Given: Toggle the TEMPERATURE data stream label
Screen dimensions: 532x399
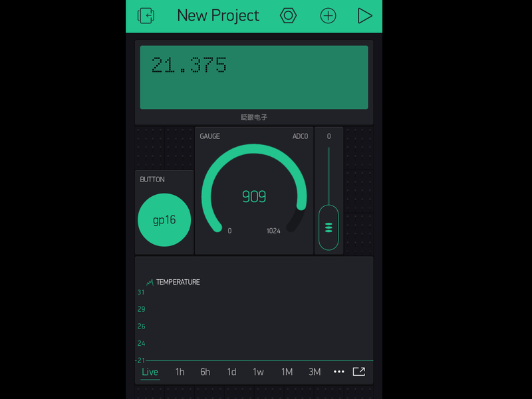Looking at the screenshot, I should (178, 282).
